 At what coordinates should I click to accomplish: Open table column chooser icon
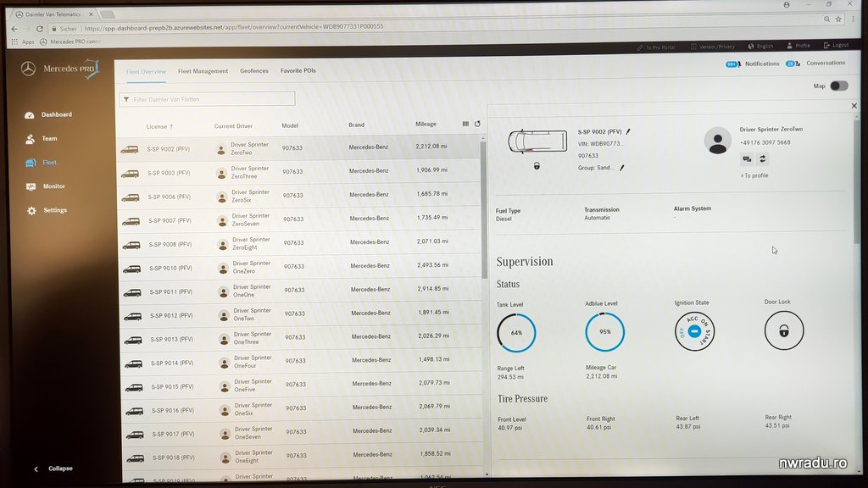point(465,124)
